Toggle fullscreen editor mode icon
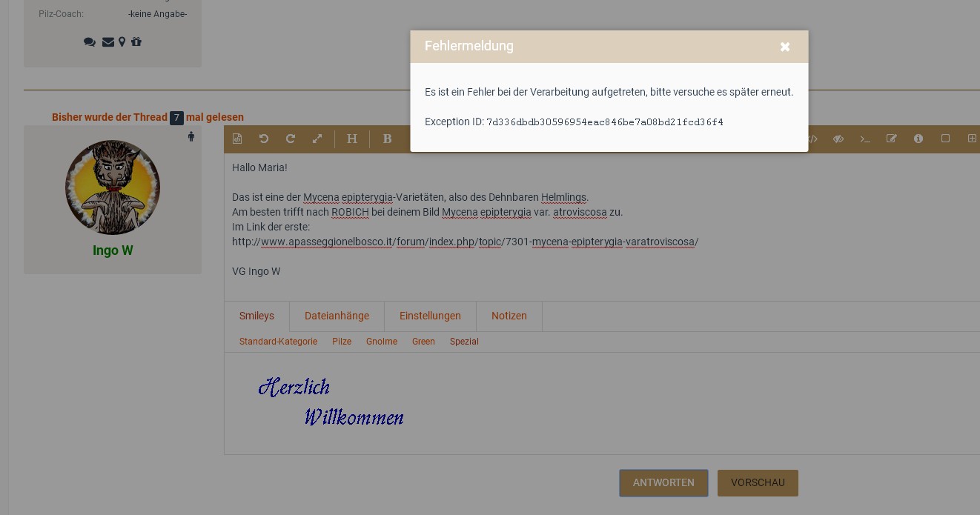This screenshot has width=980, height=515. 317,139
